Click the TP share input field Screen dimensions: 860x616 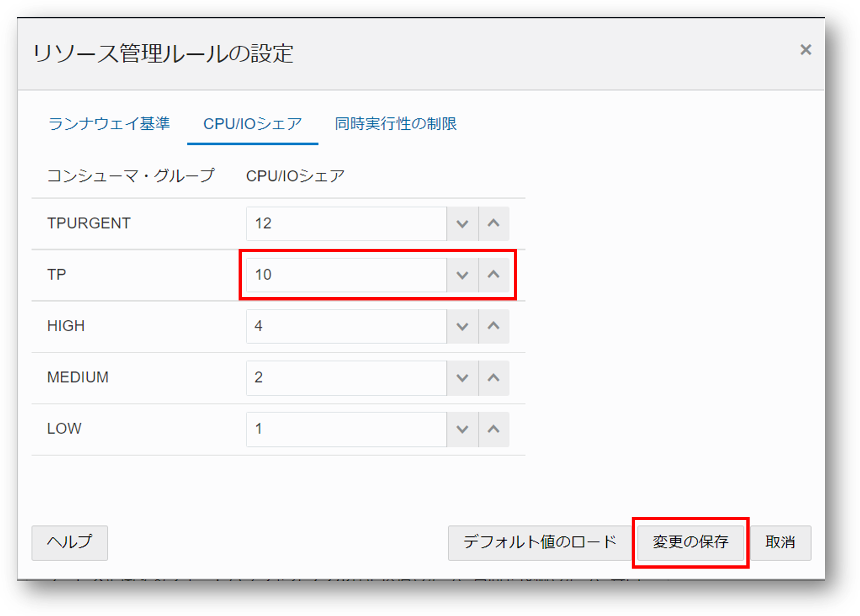coord(346,275)
